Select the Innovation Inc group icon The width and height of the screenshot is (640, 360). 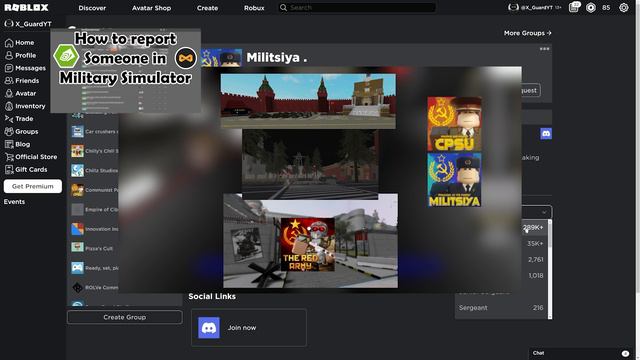(77, 229)
